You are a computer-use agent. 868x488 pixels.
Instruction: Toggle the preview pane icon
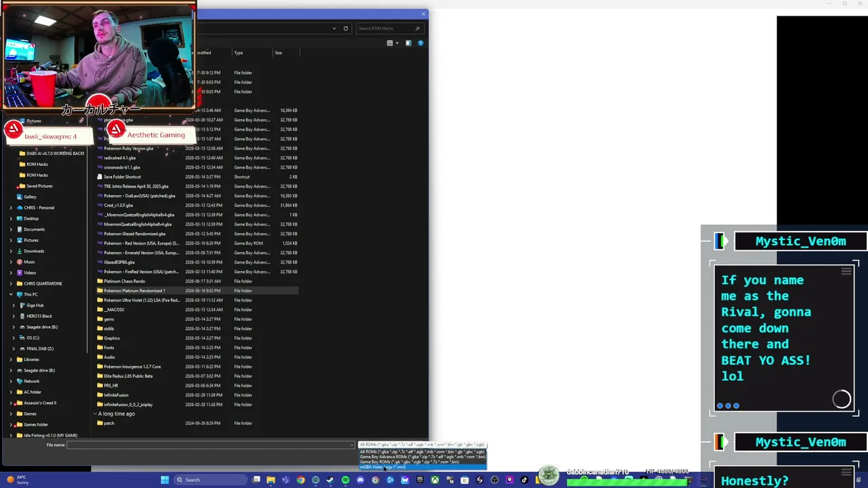coord(408,43)
